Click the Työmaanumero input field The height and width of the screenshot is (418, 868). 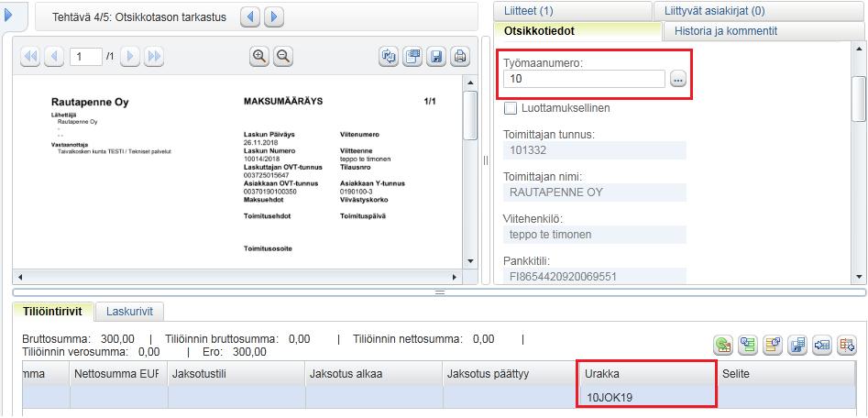tap(584, 79)
